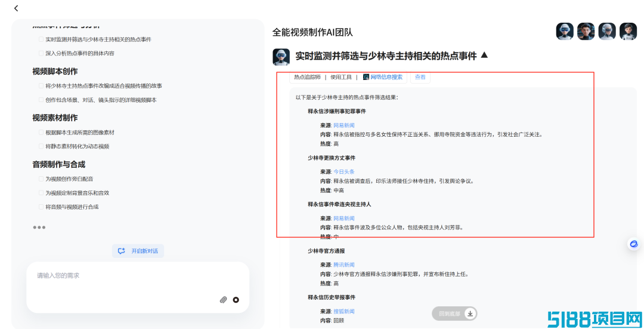Open the 网络信息搜索 tool tag
This screenshot has width=644, height=329.
(x=382, y=77)
